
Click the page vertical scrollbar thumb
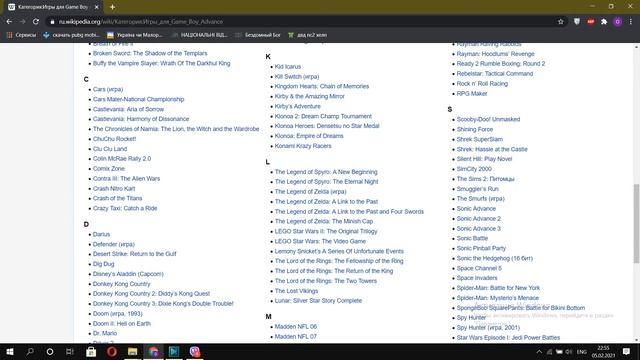click(x=636, y=223)
